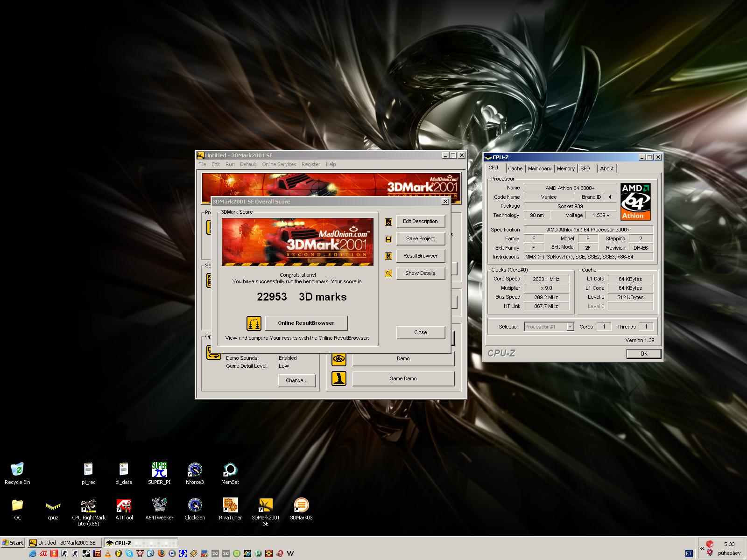Image resolution: width=747 pixels, height=560 pixels.
Task: Click the Core Speed value field
Action: pos(546,279)
